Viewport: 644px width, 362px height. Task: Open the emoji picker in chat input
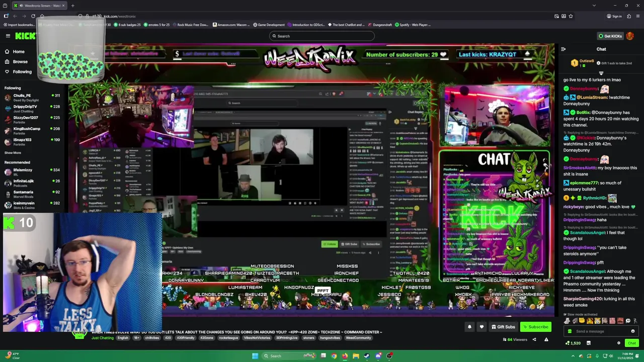coord(632,331)
